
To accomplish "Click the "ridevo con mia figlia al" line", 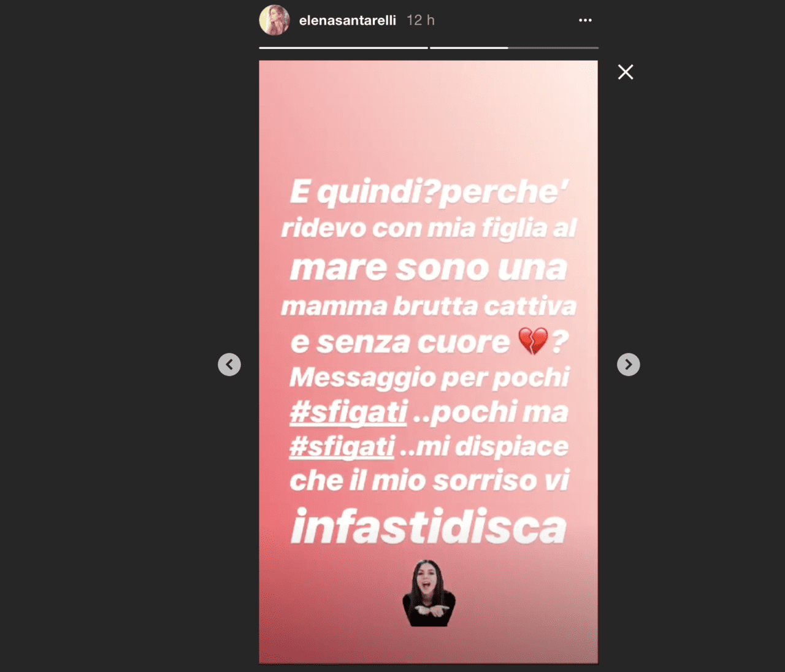I will (429, 228).
